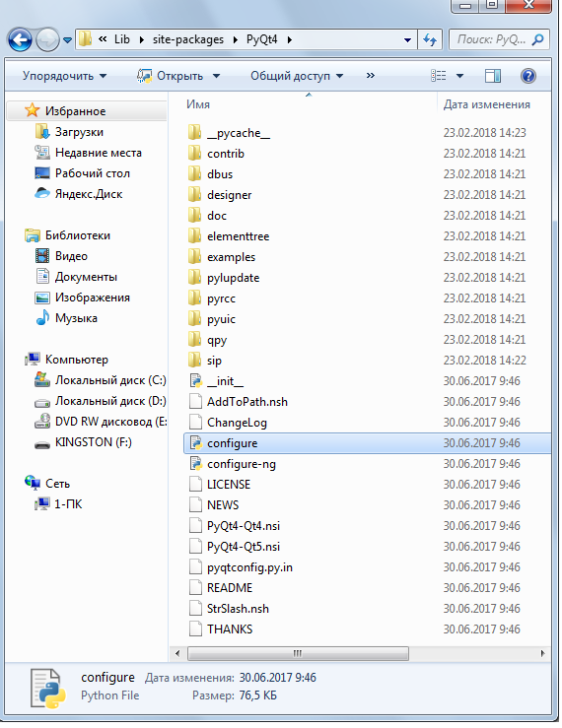
Task: Go back with the blue Back arrow
Action: [x=20, y=40]
